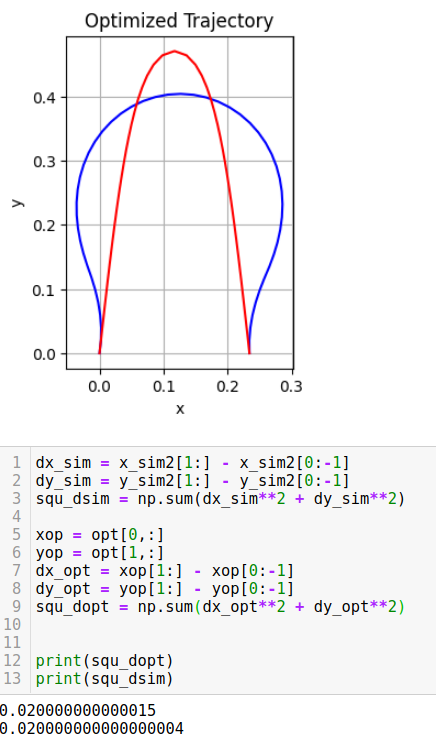Click the red trajectory curve peak
Image resolution: width=436 pixels, height=747 pixels.
(x=175, y=51)
